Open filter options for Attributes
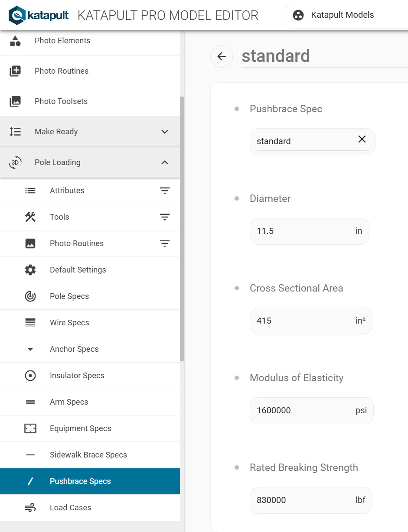 (165, 191)
